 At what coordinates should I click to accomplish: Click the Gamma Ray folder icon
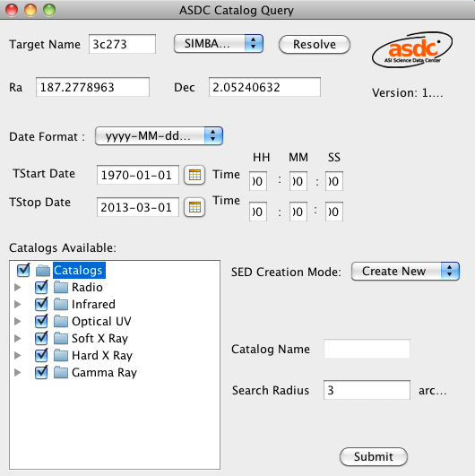click(x=61, y=372)
